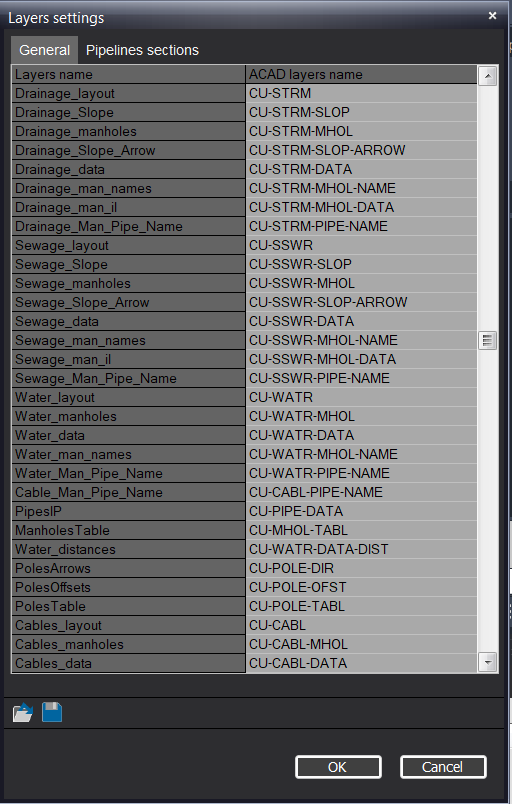Switch to the Pipelines sections tab
The height and width of the screenshot is (804, 512).
click(x=142, y=50)
